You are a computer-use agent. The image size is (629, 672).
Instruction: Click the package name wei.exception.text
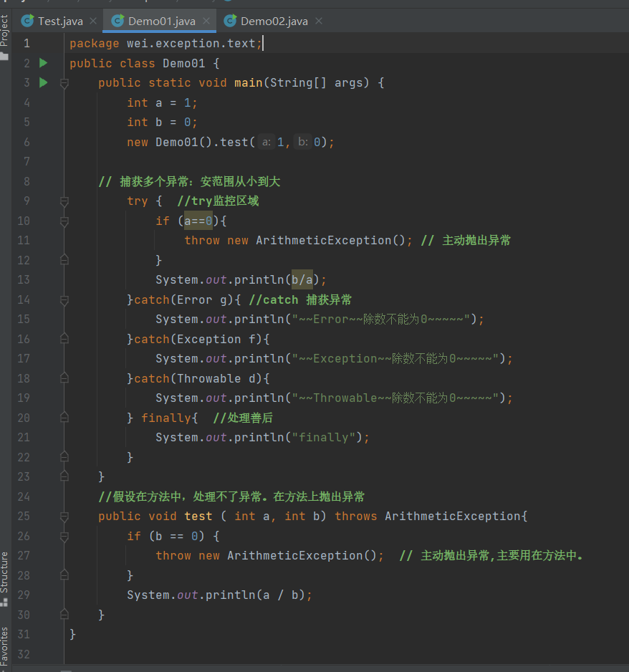(191, 43)
